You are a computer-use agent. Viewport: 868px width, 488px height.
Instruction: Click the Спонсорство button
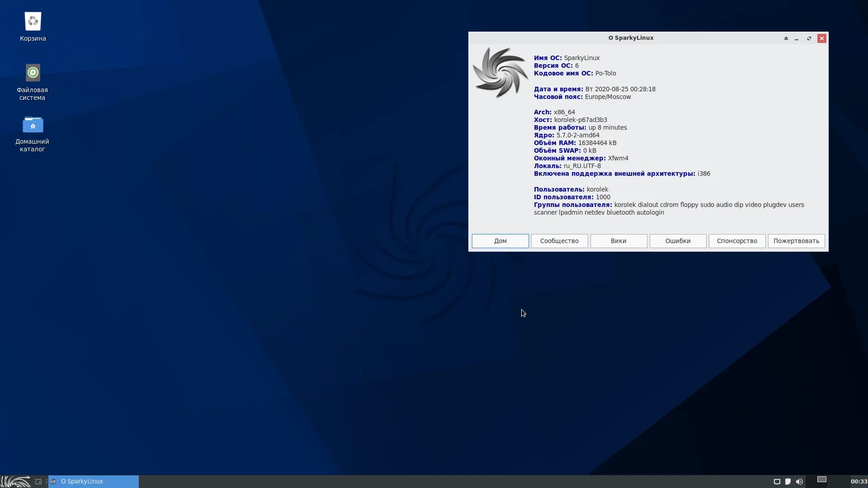point(737,241)
